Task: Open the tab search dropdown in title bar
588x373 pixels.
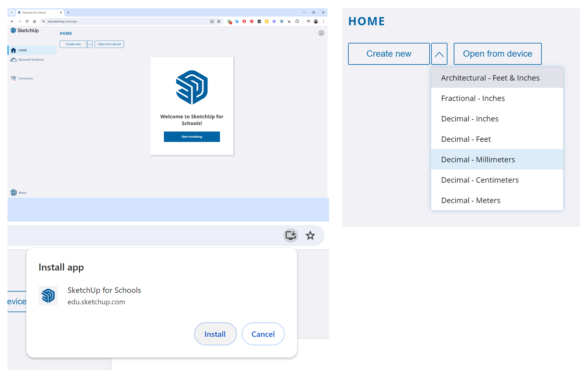Action: [x=11, y=13]
